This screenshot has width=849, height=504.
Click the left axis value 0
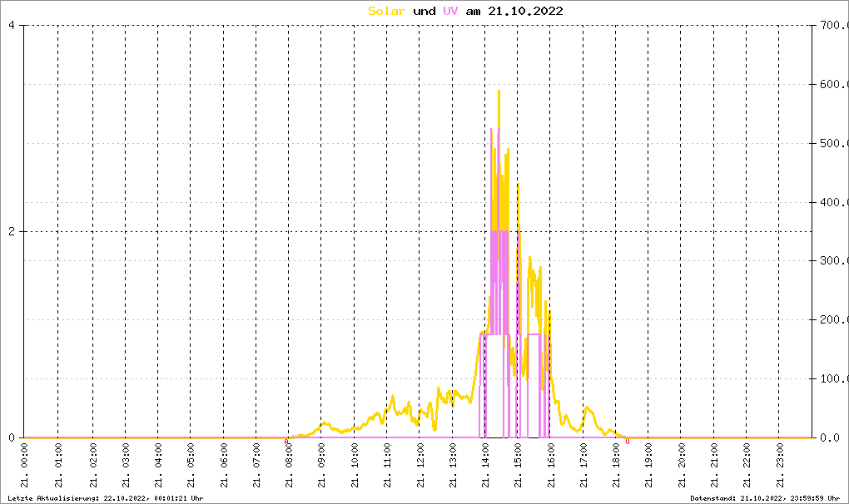point(12,437)
